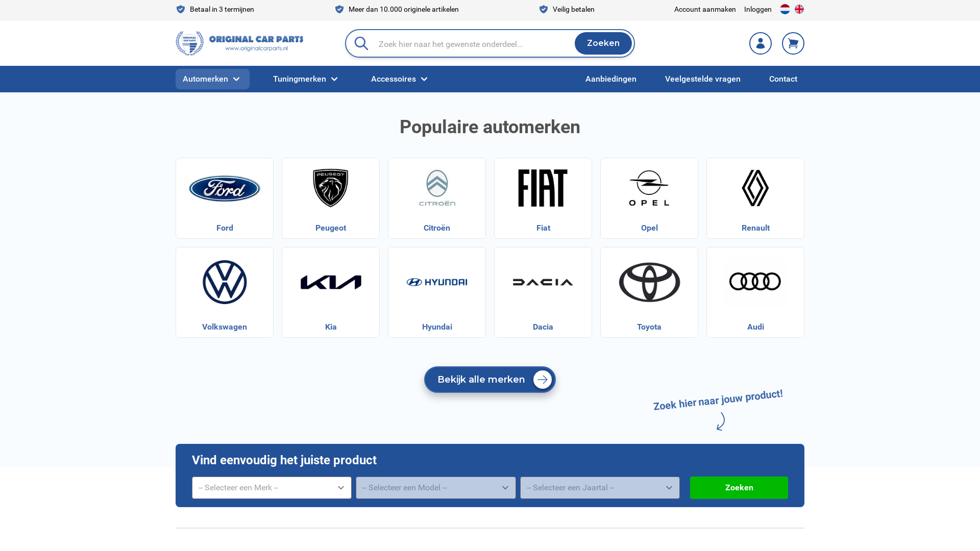980x551 pixels.
Task: Click the Populaire automerken heading
Action: pyautogui.click(x=490, y=127)
